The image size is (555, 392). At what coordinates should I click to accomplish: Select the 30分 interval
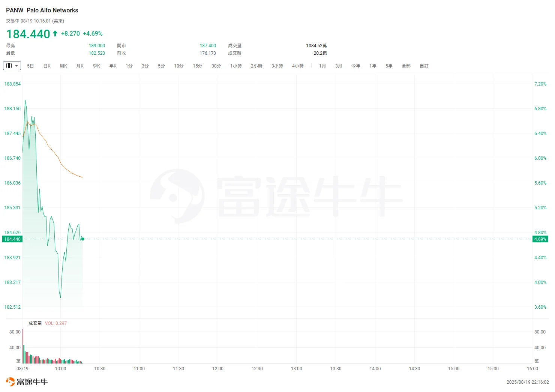tap(216, 66)
